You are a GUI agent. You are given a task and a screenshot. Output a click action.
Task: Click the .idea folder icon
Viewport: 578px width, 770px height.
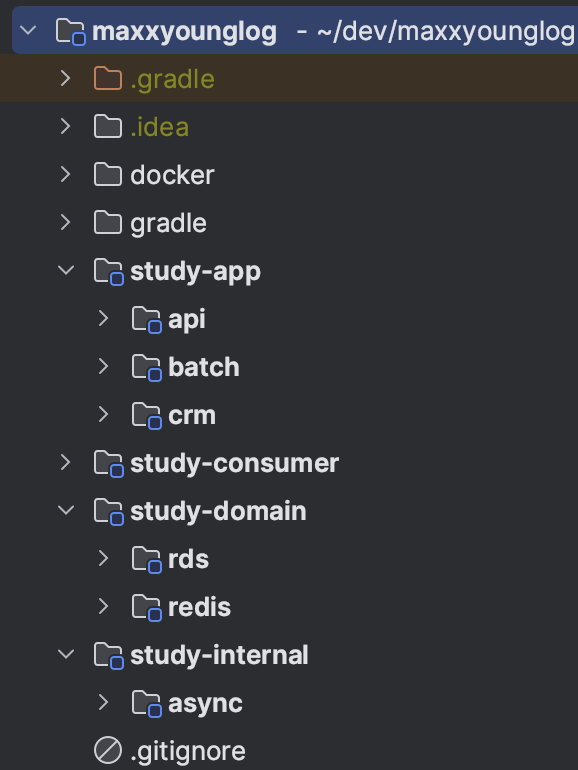point(108,127)
